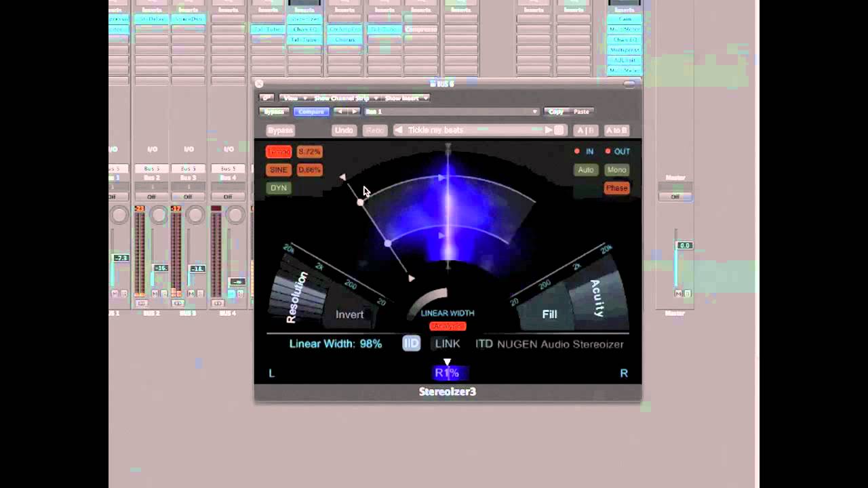
Task: Toggle the Auto button
Action: tap(586, 169)
